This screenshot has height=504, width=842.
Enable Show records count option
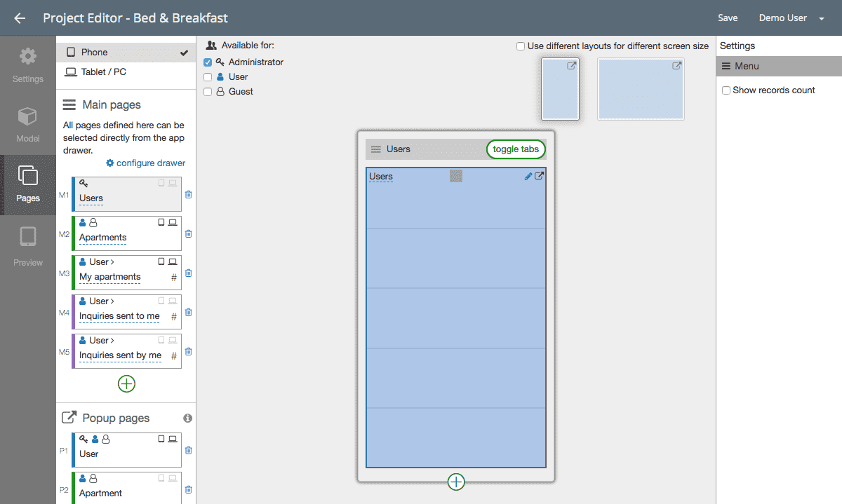pyautogui.click(x=726, y=90)
